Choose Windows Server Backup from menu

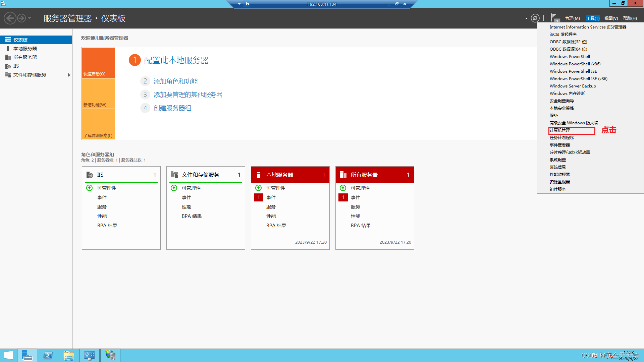573,86
